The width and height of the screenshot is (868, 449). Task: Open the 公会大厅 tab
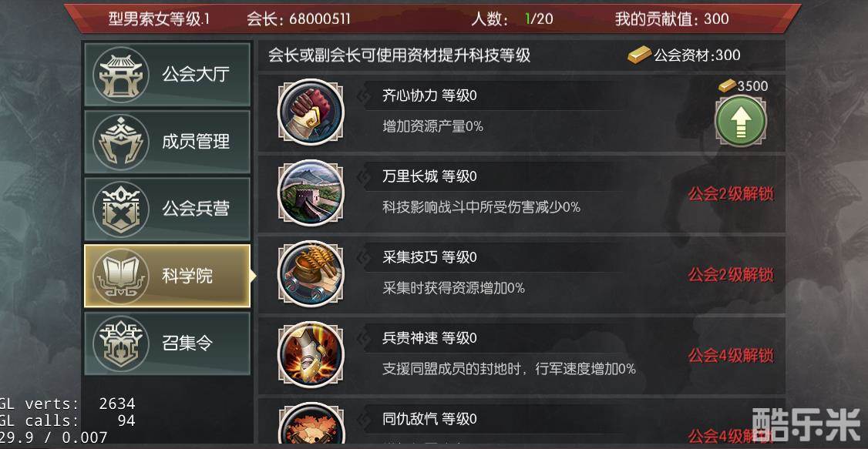[x=167, y=75]
